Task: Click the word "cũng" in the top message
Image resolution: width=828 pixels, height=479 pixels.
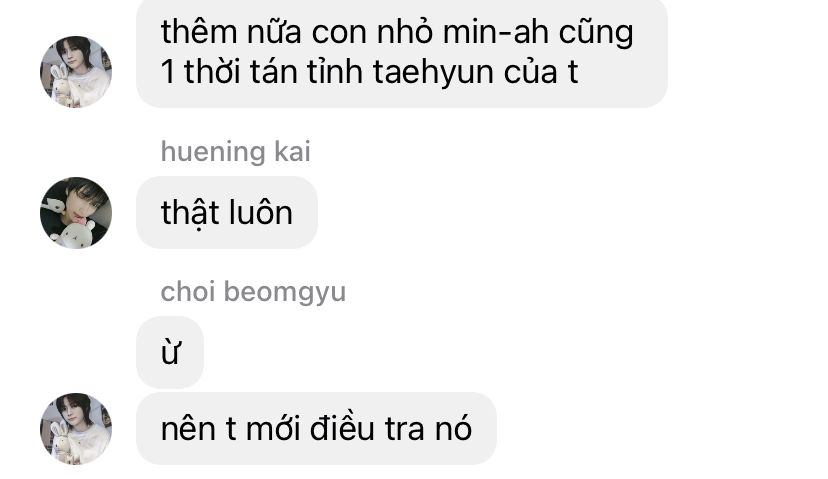Action: [596, 33]
